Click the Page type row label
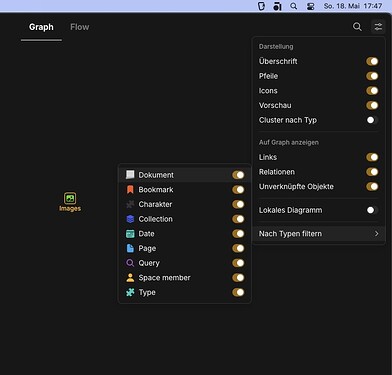The image size is (392, 375). click(147, 248)
